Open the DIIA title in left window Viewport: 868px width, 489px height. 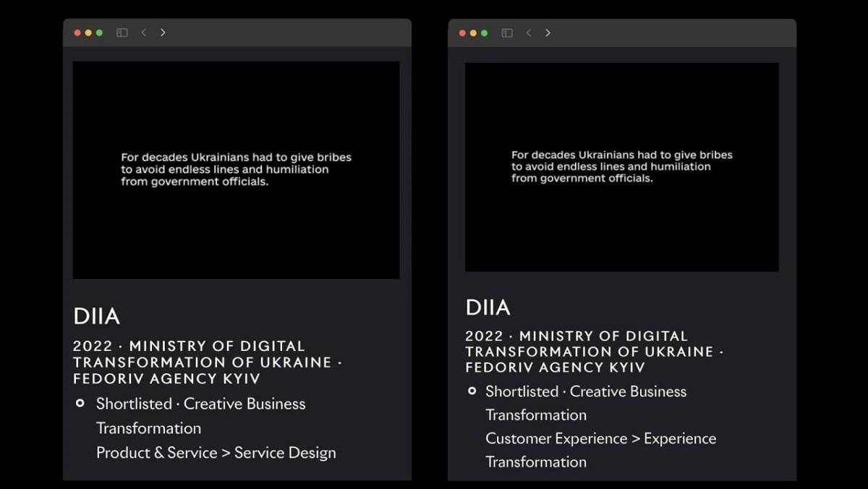click(x=96, y=316)
